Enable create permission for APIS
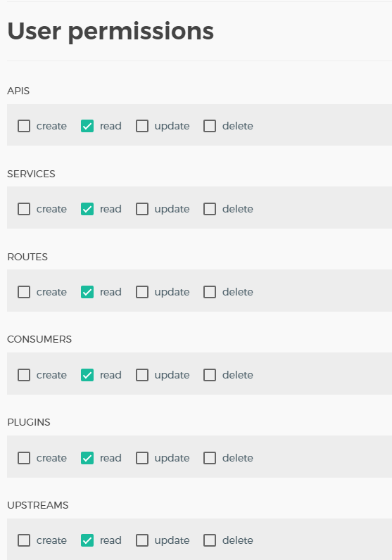The image size is (392, 560). coord(24,126)
